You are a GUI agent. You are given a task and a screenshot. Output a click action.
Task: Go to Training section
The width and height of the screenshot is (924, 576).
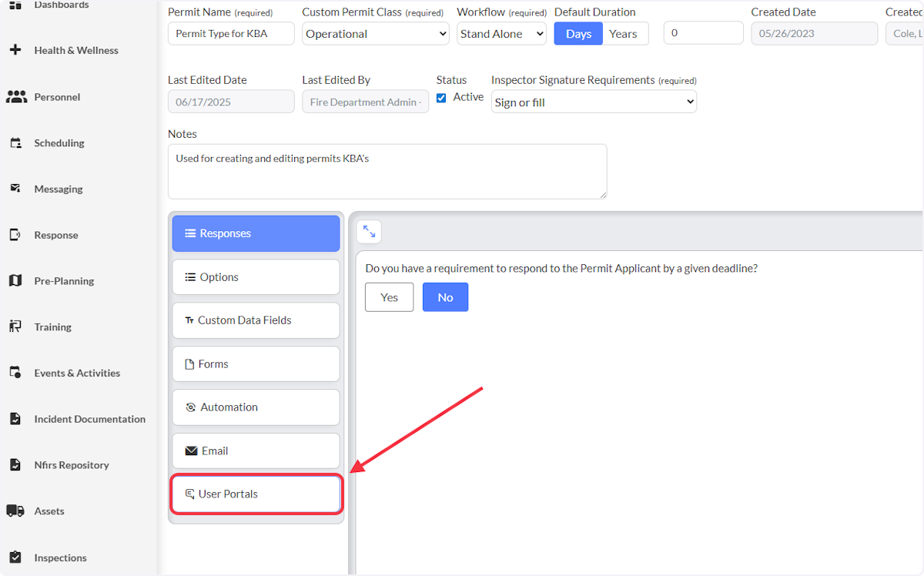point(52,327)
